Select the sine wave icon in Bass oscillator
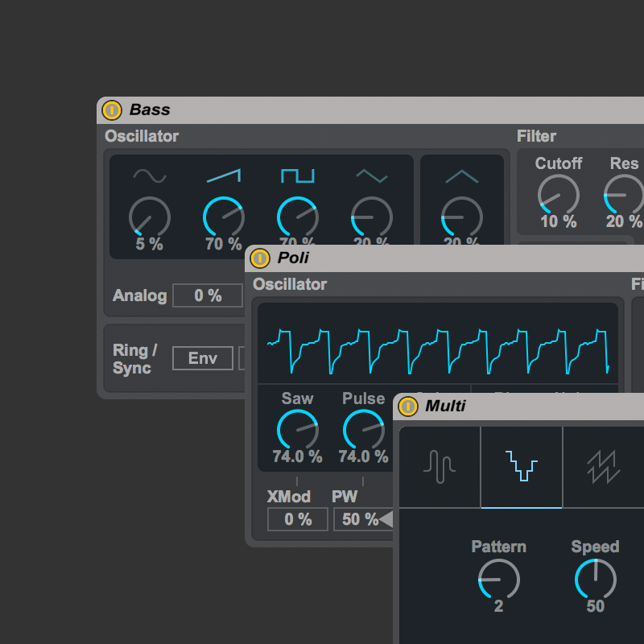Image resolution: width=644 pixels, height=644 pixels. [x=149, y=175]
